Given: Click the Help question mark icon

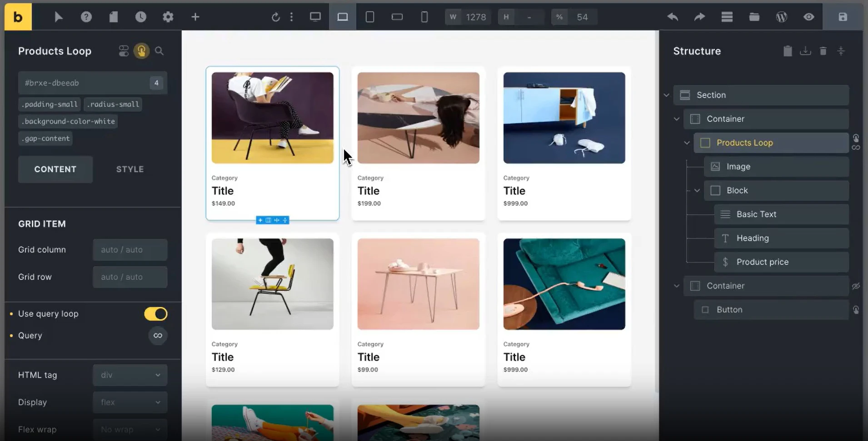Looking at the screenshot, I should pos(86,17).
